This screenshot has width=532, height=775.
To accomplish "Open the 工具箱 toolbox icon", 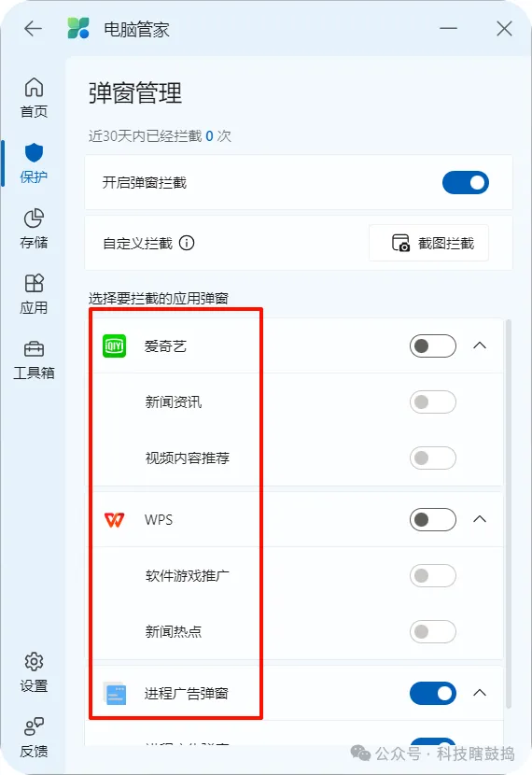I will pyautogui.click(x=34, y=349).
